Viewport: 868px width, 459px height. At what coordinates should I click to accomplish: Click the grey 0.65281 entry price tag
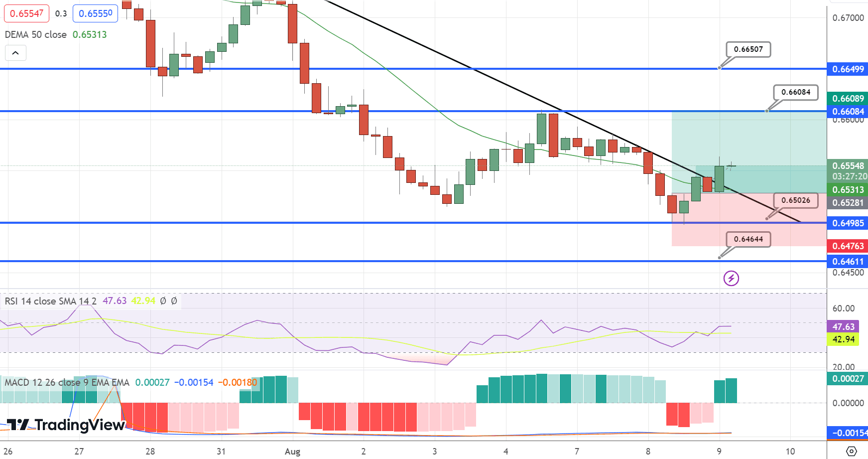coord(848,203)
